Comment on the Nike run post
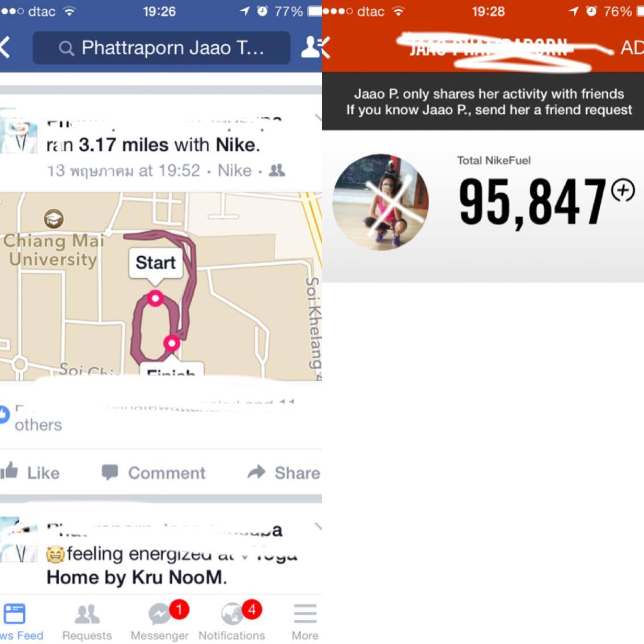The width and height of the screenshot is (644, 644). tap(154, 473)
